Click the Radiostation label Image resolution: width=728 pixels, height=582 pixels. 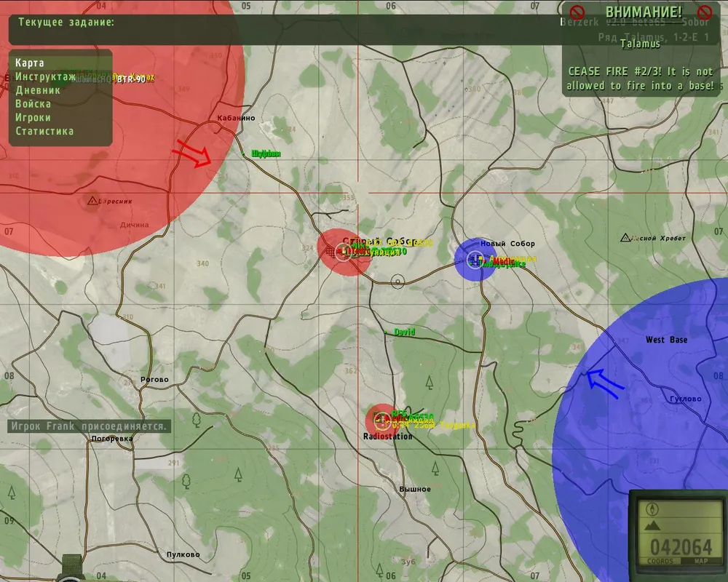coord(388,436)
